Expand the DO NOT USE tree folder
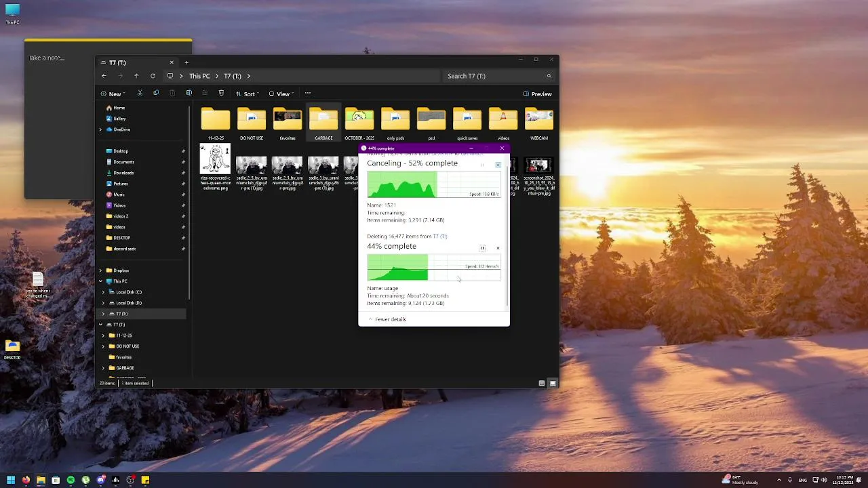 point(103,346)
